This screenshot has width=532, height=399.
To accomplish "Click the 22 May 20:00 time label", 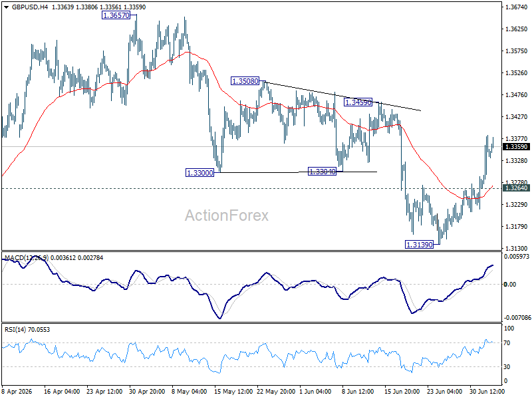I will coord(275,391).
